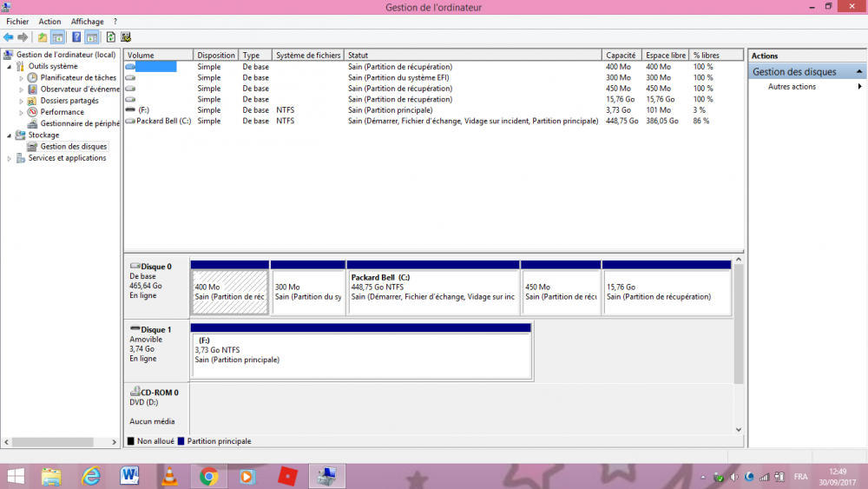868x489 pixels.
Task: Sort by the Volume column header
Action: pos(158,56)
